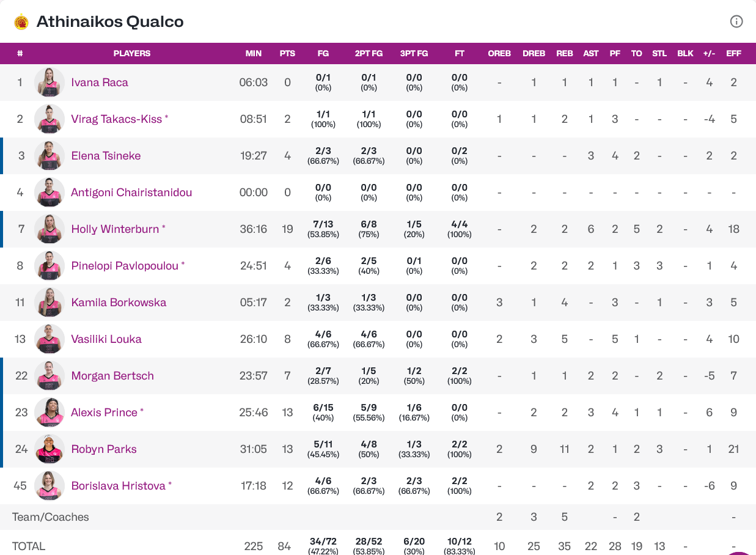
Task: Sort table by PTS column header
Action: click(287, 53)
